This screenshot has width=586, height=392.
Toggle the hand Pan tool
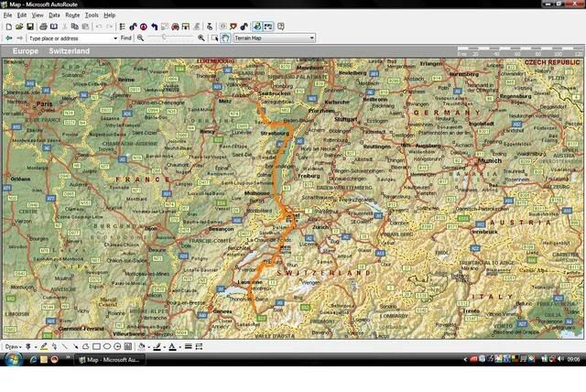225,38
